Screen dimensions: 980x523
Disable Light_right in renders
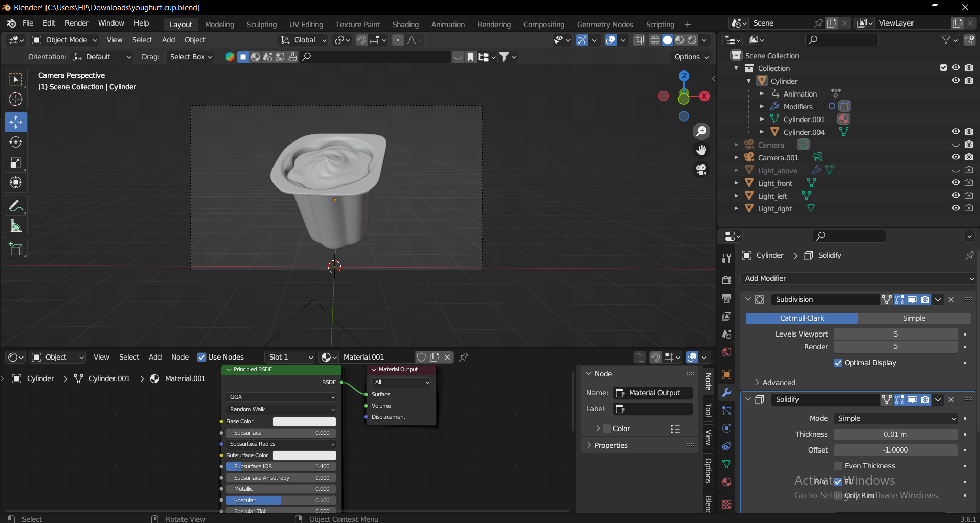[x=969, y=208]
